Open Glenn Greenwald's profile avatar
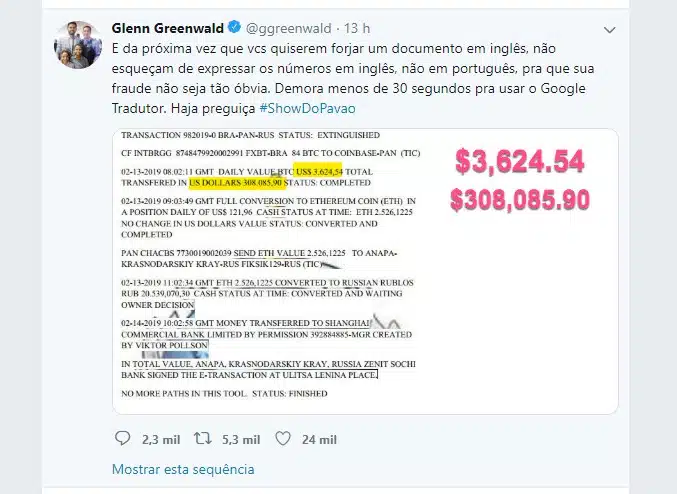 coord(78,44)
